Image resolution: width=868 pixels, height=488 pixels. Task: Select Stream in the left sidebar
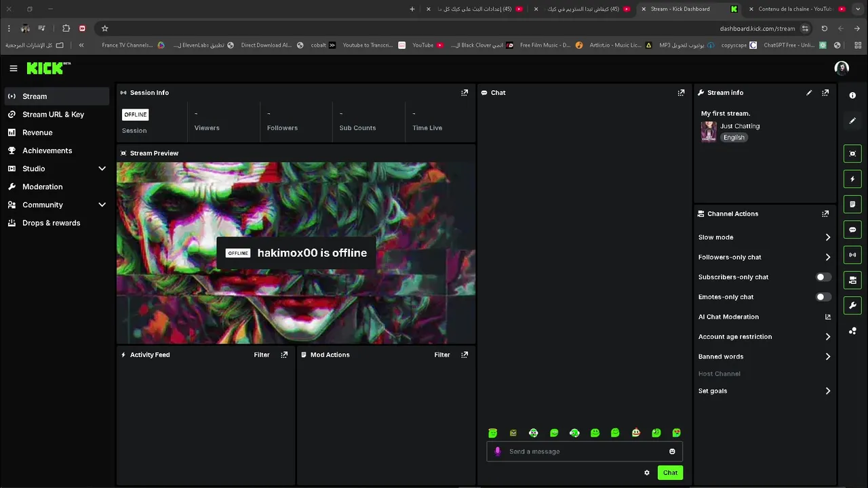56,96
